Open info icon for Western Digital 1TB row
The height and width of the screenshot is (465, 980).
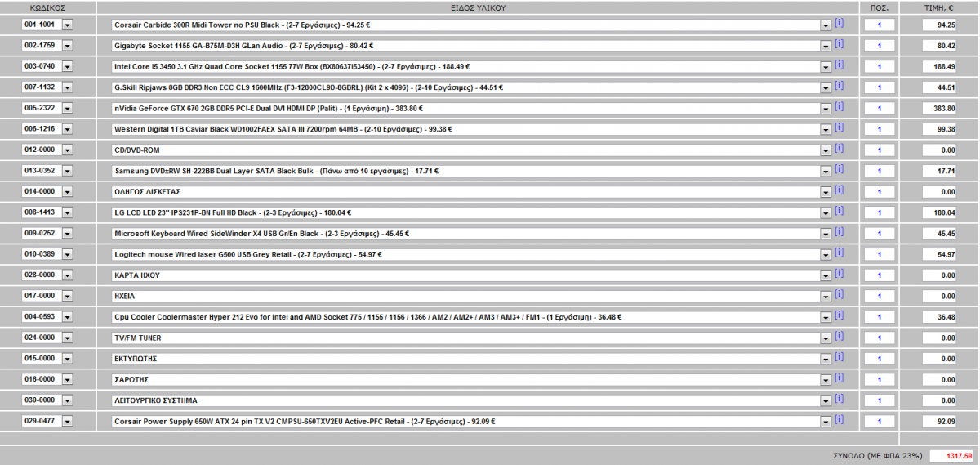point(839,127)
